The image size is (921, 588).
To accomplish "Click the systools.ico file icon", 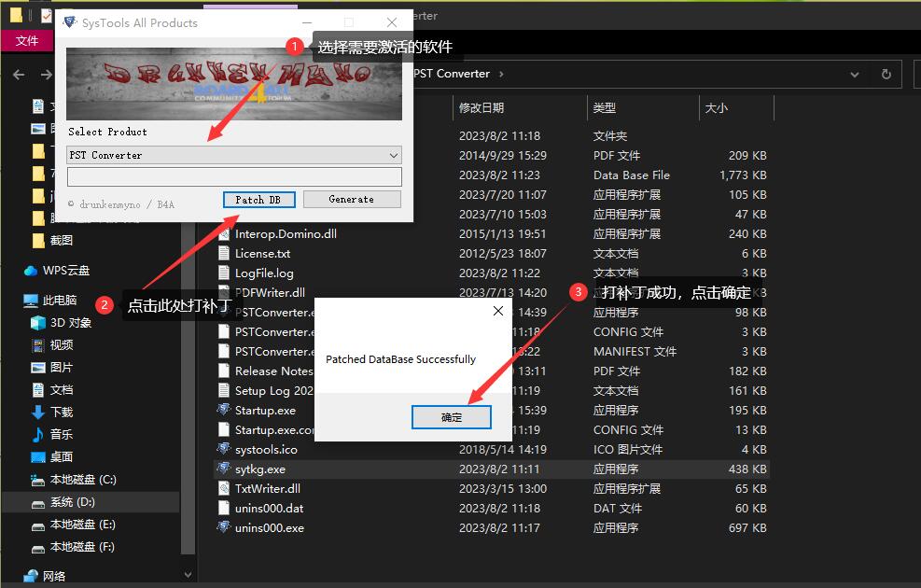I will 224,449.
